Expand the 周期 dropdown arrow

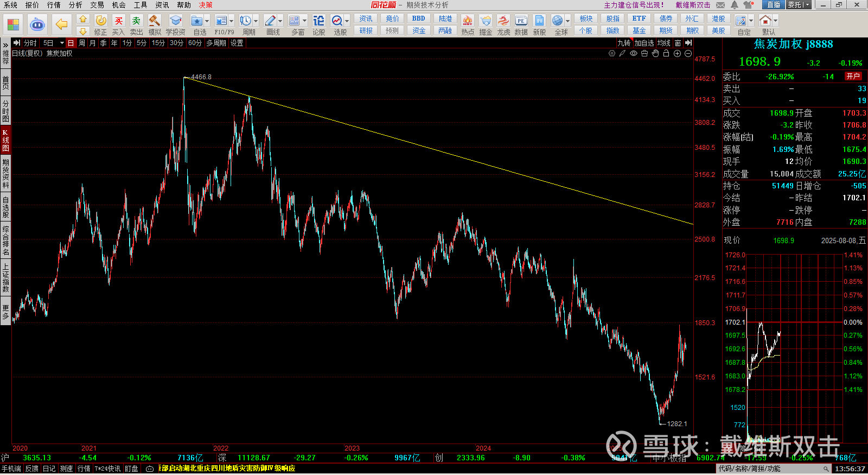click(256, 21)
